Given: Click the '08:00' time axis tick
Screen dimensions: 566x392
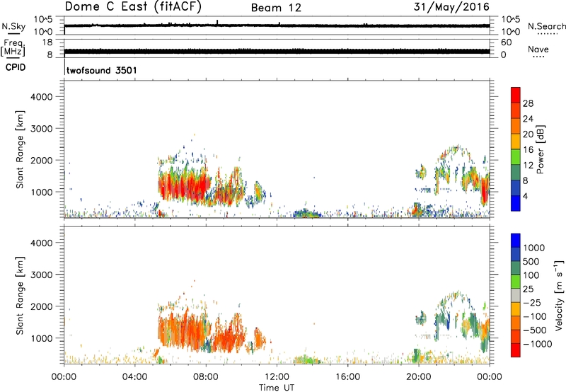Looking at the screenshot, I should pos(206,377).
